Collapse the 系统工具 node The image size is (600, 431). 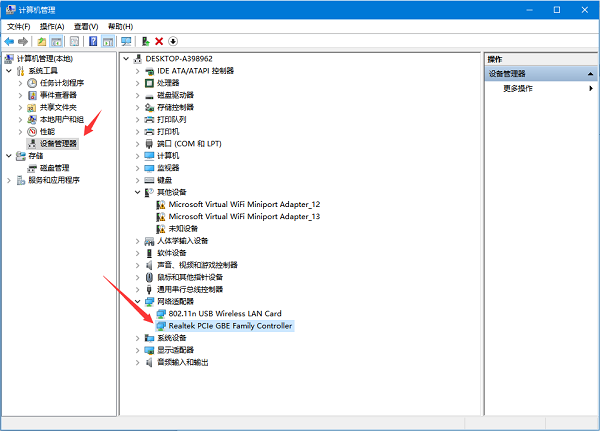pos(9,71)
